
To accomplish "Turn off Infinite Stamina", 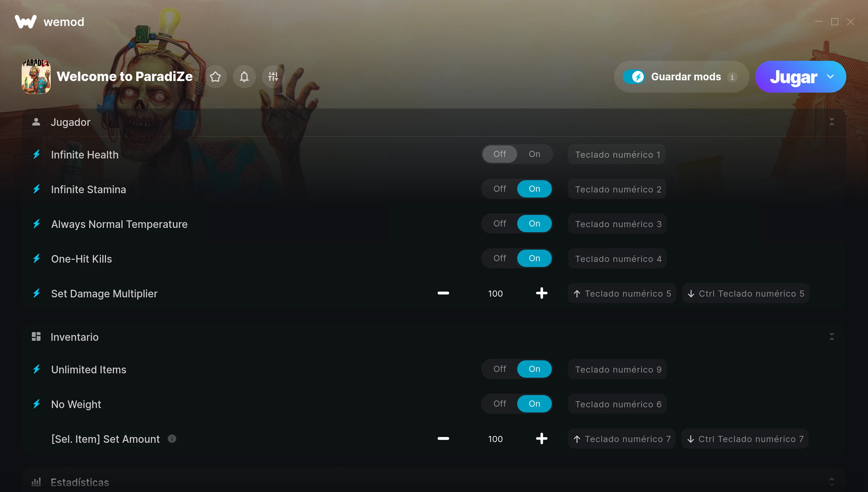I will coord(499,189).
